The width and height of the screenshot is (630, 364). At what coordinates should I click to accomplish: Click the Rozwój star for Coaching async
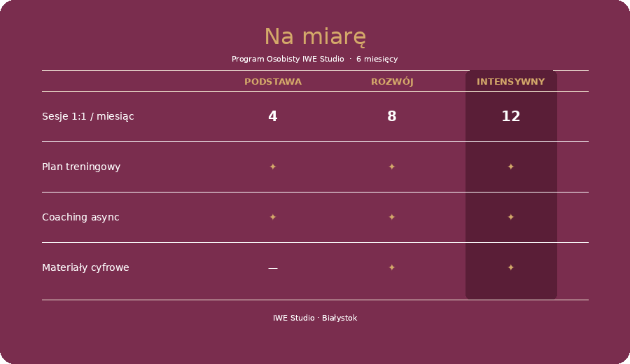coord(392,217)
